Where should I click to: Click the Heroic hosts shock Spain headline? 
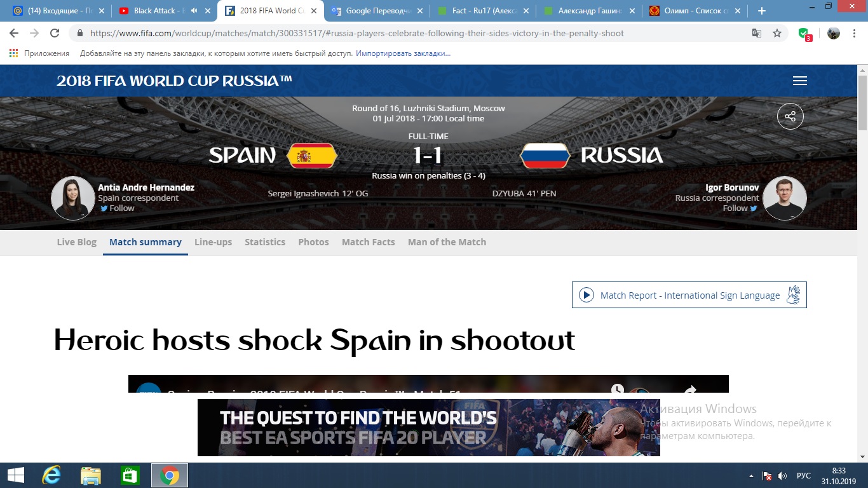tap(315, 340)
